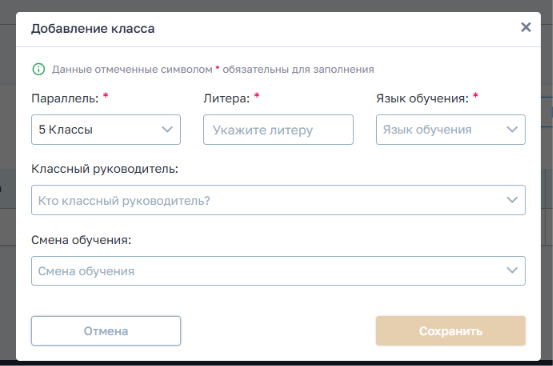Click the Укажите литеру input field

[278, 129]
